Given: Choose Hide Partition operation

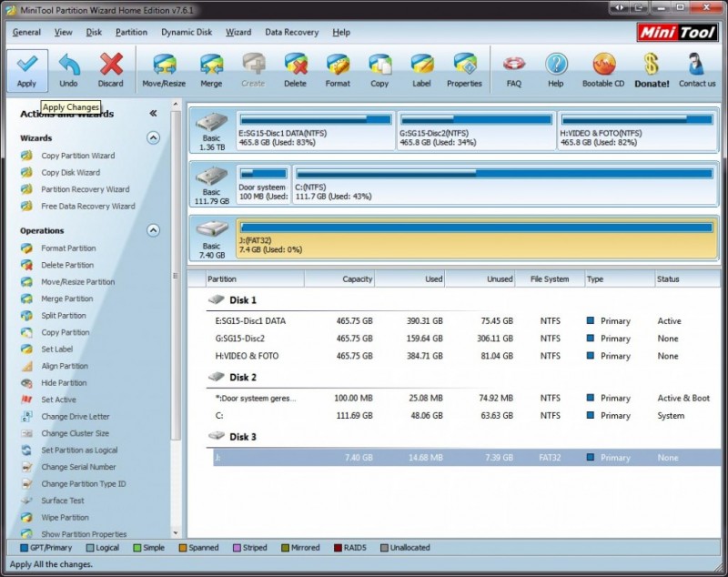Looking at the screenshot, I should (x=64, y=383).
